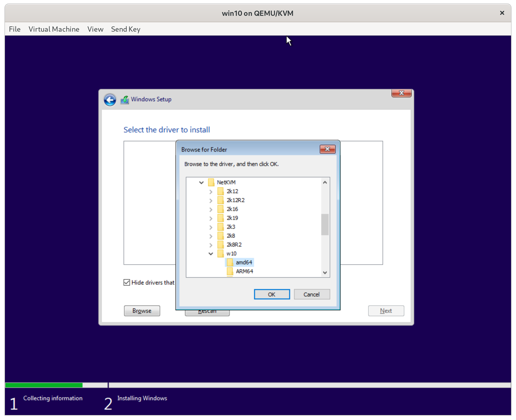Click the Windows Setup title icon
This screenshot has height=420, width=516.
coord(125,100)
